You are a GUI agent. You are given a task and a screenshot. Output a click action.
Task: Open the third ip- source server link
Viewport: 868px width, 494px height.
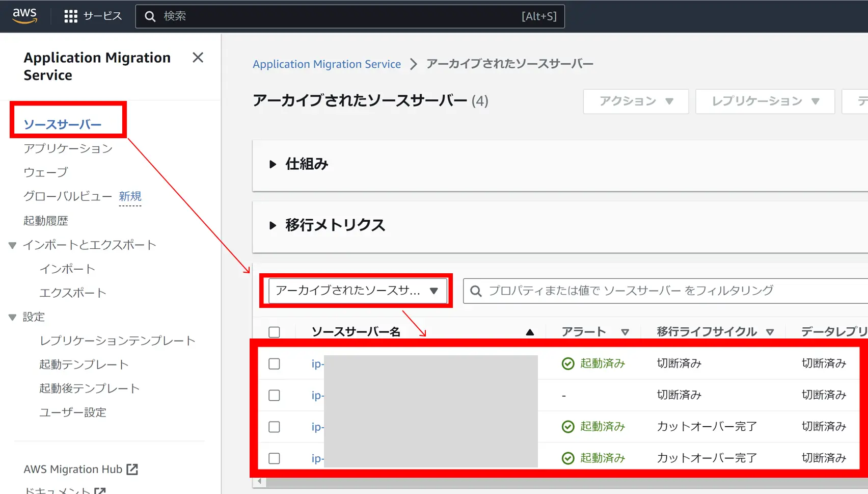318,427
